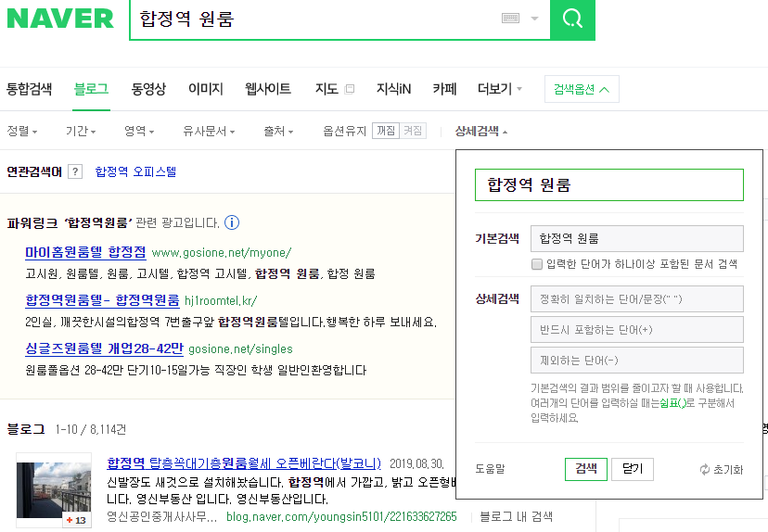Image resolution: width=768 pixels, height=532 pixels.
Task: Open the 지도 tab
Action: coord(326,89)
